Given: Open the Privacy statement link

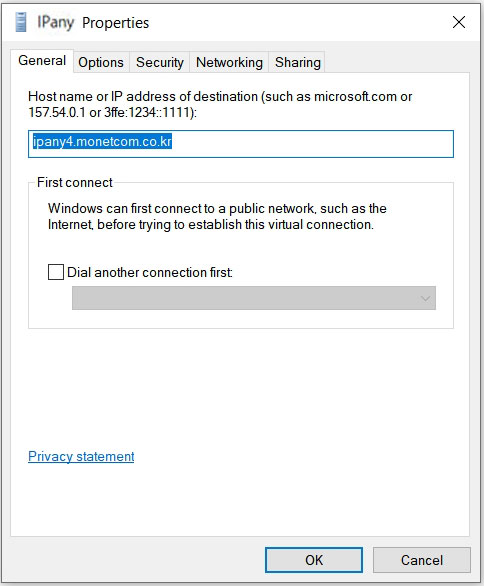Looking at the screenshot, I should [x=81, y=456].
